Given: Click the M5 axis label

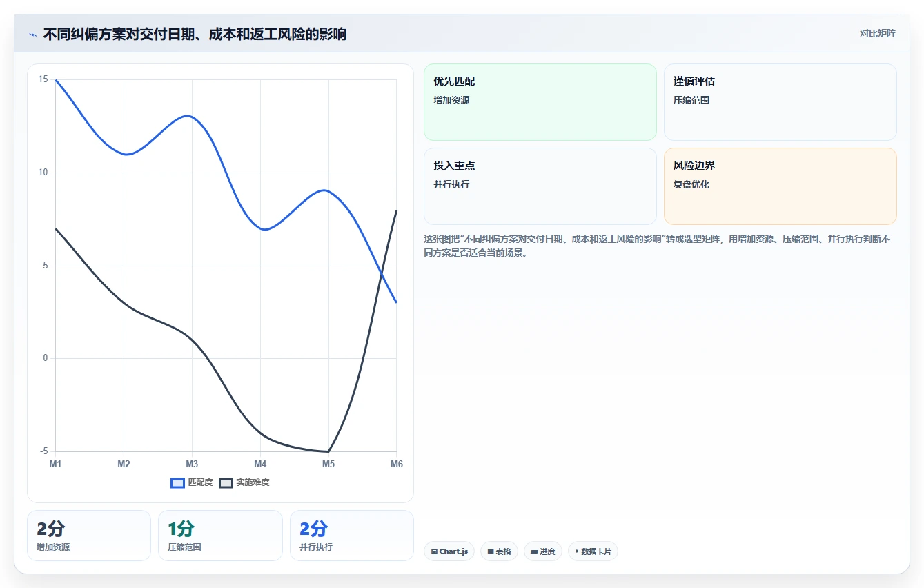Looking at the screenshot, I should pos(328,464).
